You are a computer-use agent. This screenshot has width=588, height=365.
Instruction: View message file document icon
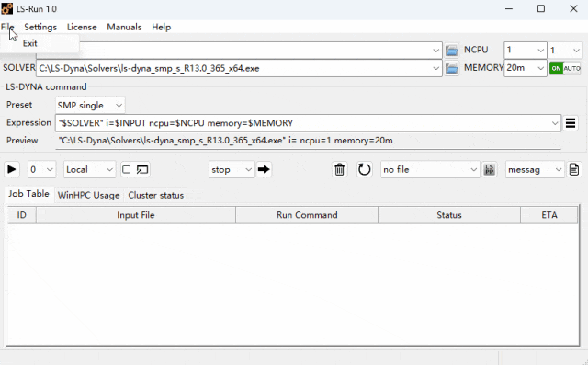574,169
